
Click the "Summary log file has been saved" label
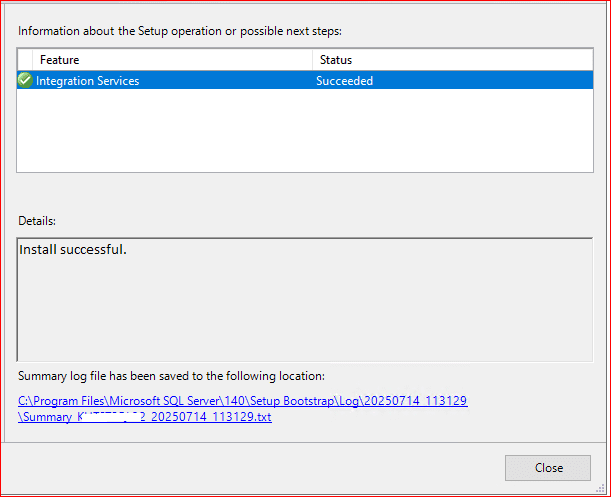click(171, 376)
